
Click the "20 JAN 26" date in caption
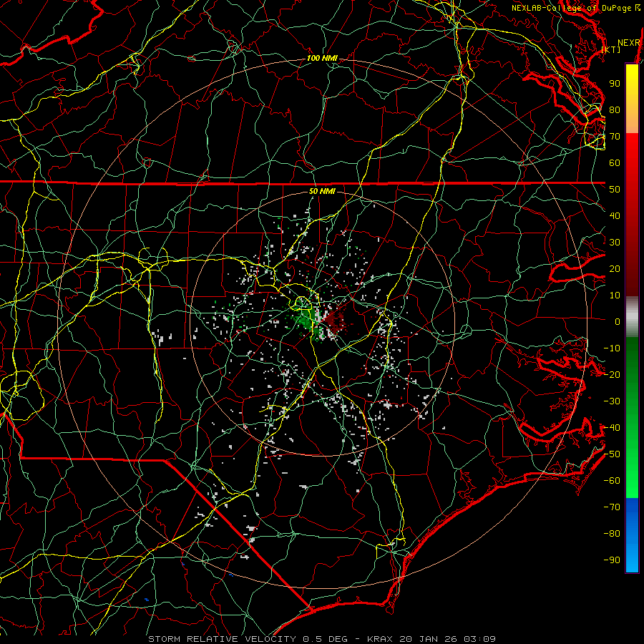tap(429, 639)
